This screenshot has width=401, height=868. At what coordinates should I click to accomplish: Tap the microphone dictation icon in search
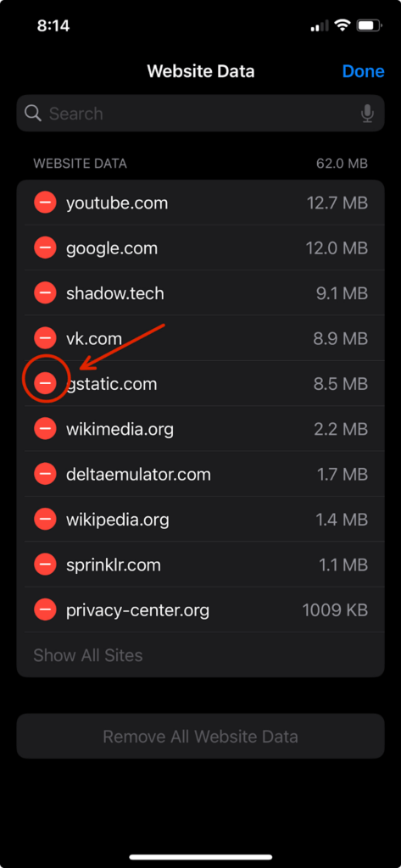pos(366,114)
